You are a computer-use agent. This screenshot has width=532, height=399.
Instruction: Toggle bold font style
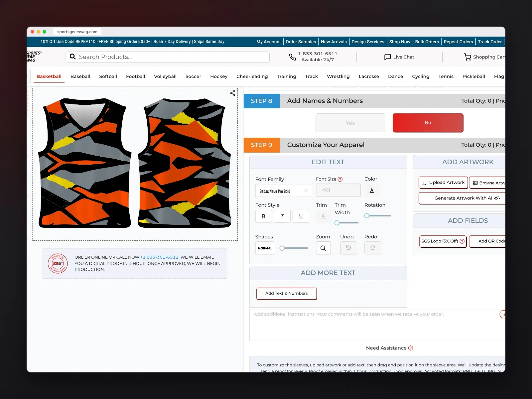point(263,216)
